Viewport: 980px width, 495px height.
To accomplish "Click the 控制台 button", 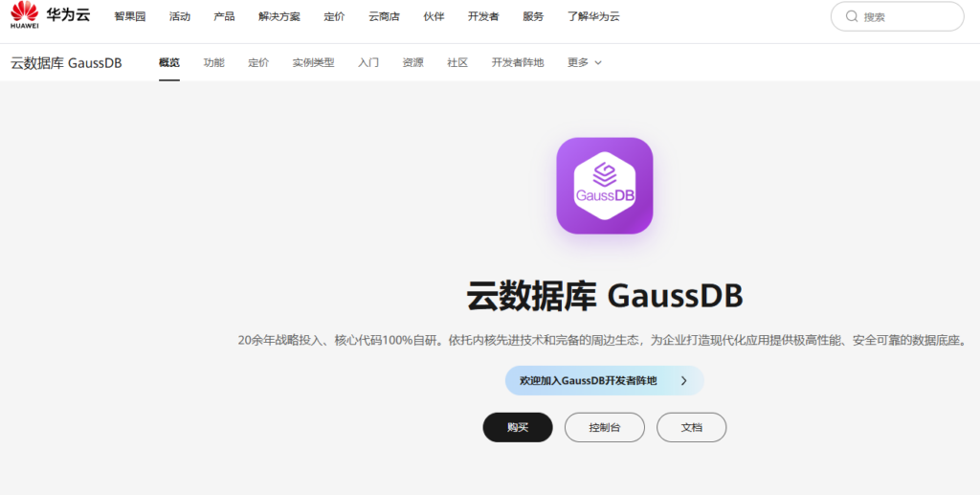I will coord(605,427).
